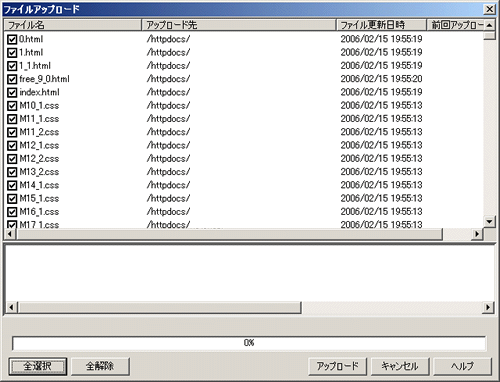
Task: Click file list vertical scrollbar thumb
Action: (x=489, y=36)
